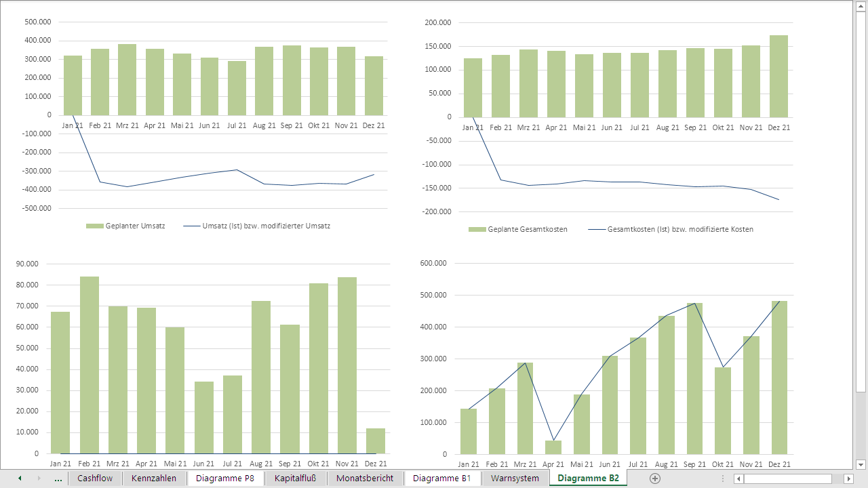Click the vertical scrollbar down arrow
The width and height of the screenshot is (868, 488).
pyautogui.click(x=861, y=464)
